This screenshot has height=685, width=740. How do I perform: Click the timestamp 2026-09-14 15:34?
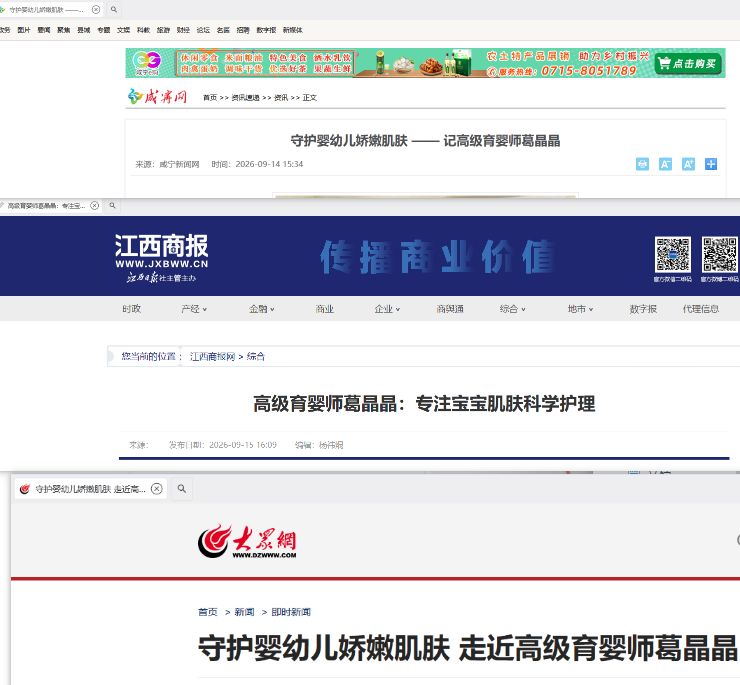pyautogui.click(x=269, y=164)
